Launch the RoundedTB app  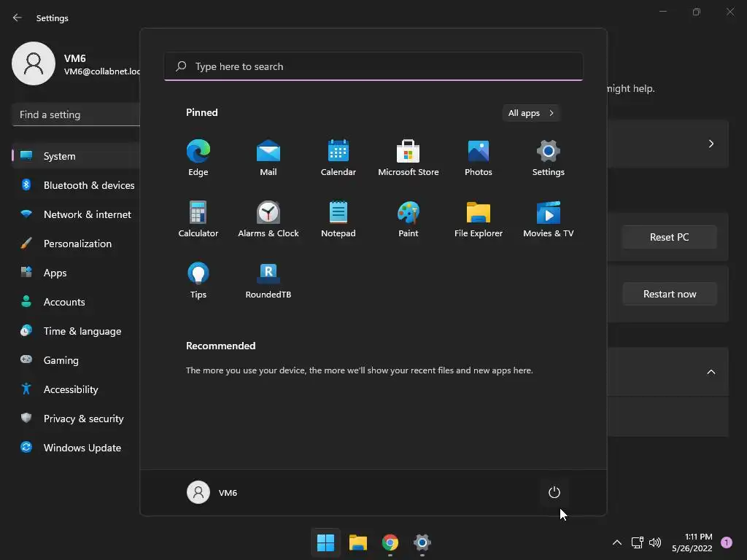(x=268, y=281)
